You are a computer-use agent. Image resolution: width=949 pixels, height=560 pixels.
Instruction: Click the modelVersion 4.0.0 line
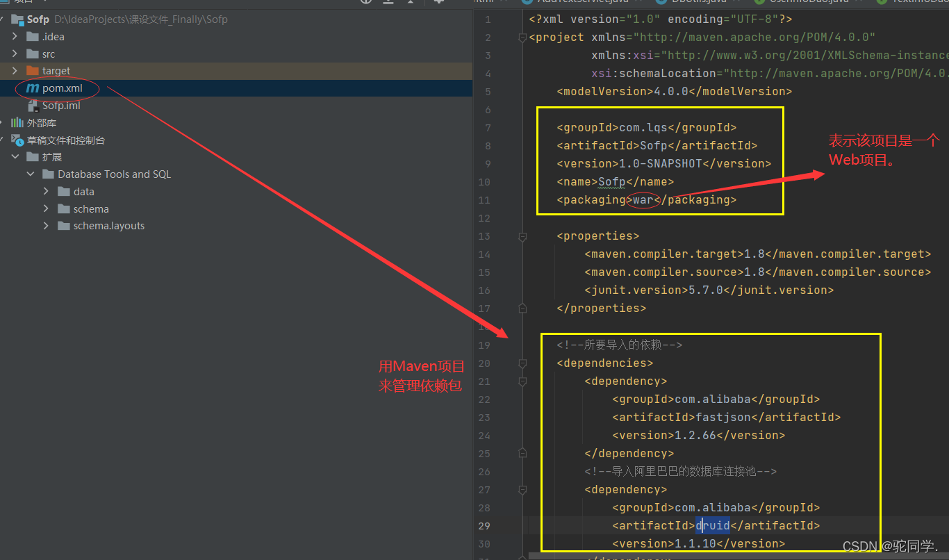click(x=674, y=91)
